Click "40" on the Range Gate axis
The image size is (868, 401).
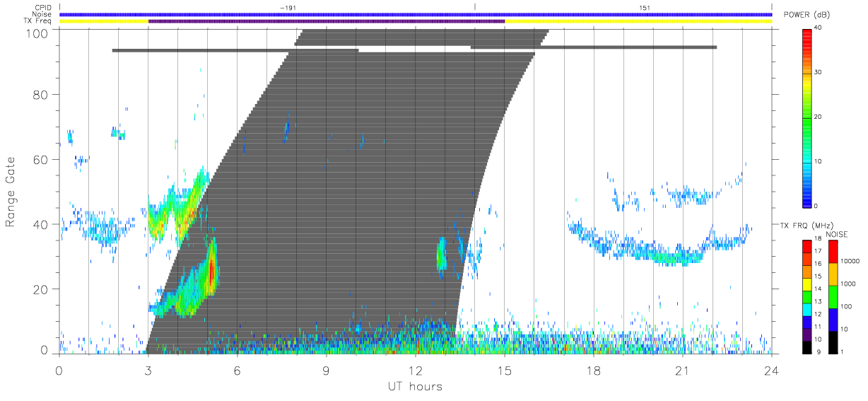click(x=41, y=224)
